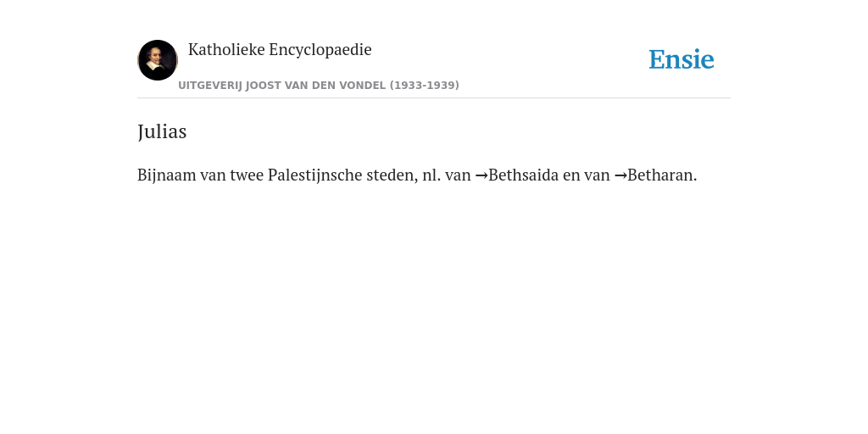Click the Julias entry heading

click(162, 131)
